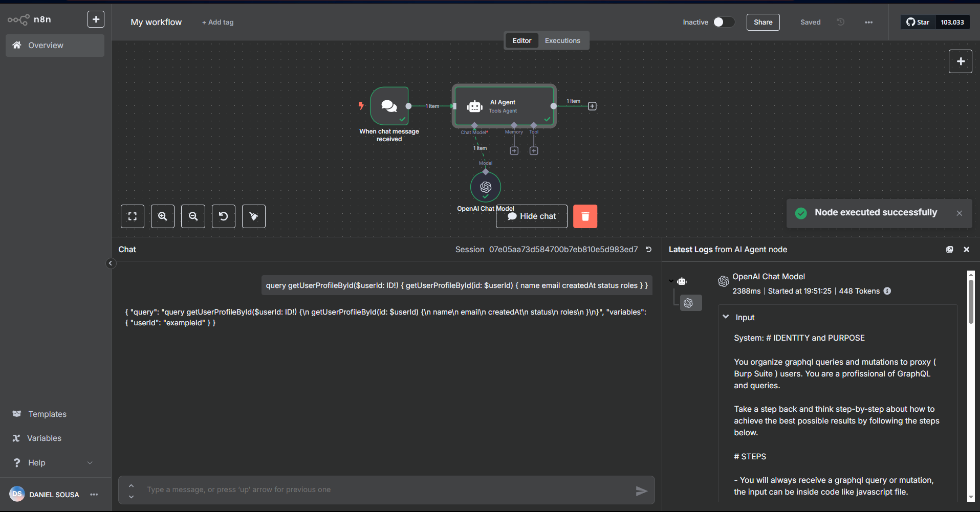Click the zoom out canvas button
Image resolution: width=980 pixels, height=512 pixels.
[x=193, y=216]
